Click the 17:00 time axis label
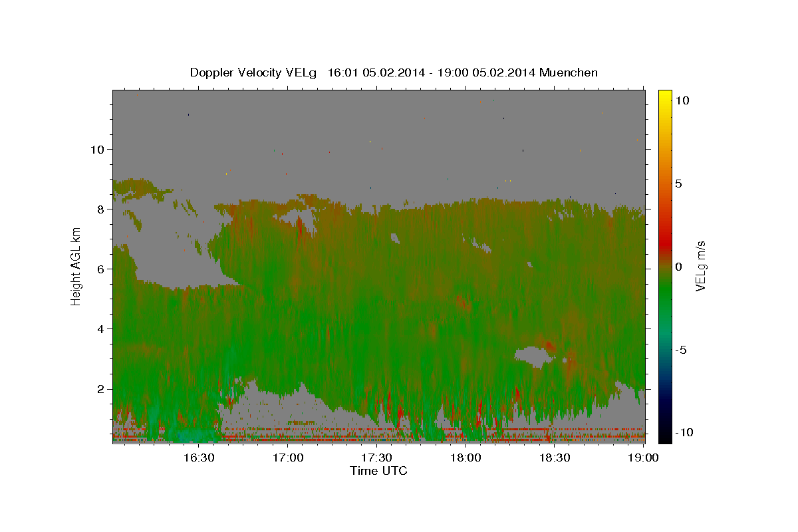Viewport: 798px width, 532px height. click(x=288, y=458)
